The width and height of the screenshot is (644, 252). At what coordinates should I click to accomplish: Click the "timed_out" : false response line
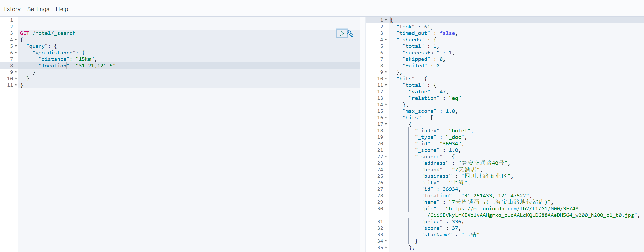click(x=427, y=33)
